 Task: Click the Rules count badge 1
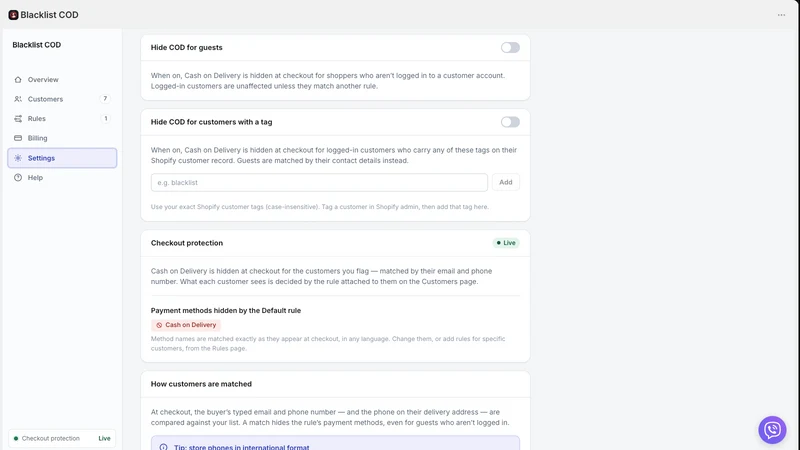[105, 118]
